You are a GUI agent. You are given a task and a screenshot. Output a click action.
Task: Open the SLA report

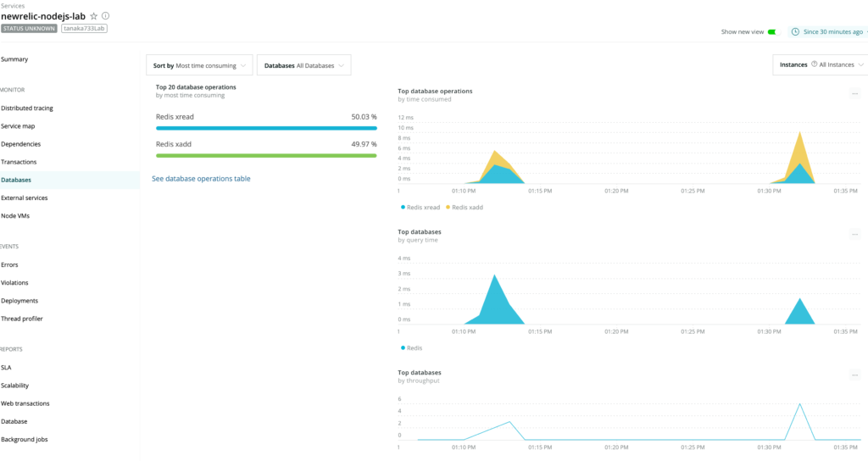(6, 368)
